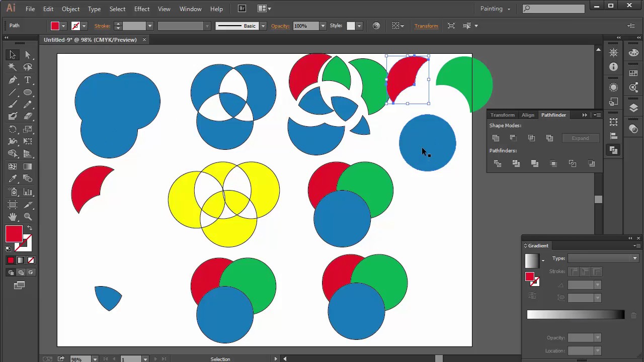
Task: Select the Zoom magnifier tool
Action: (x=28, y=217)
